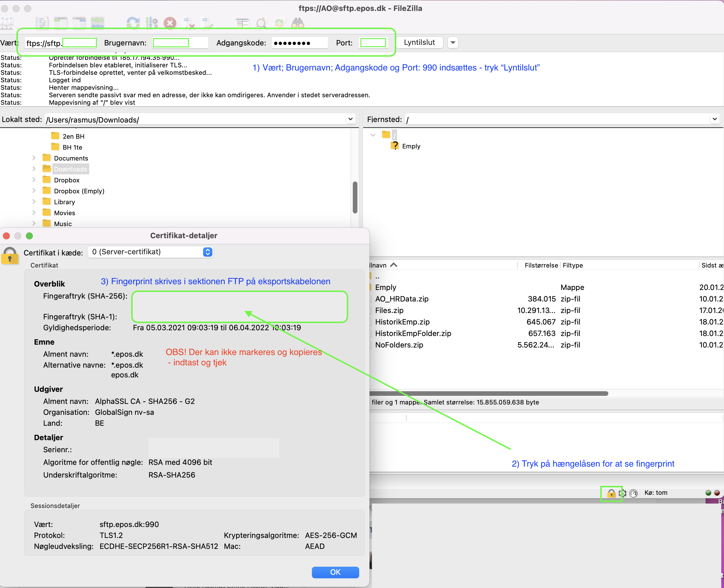
Task: Expand the Downloads folder in local tree
Action: 34,169
